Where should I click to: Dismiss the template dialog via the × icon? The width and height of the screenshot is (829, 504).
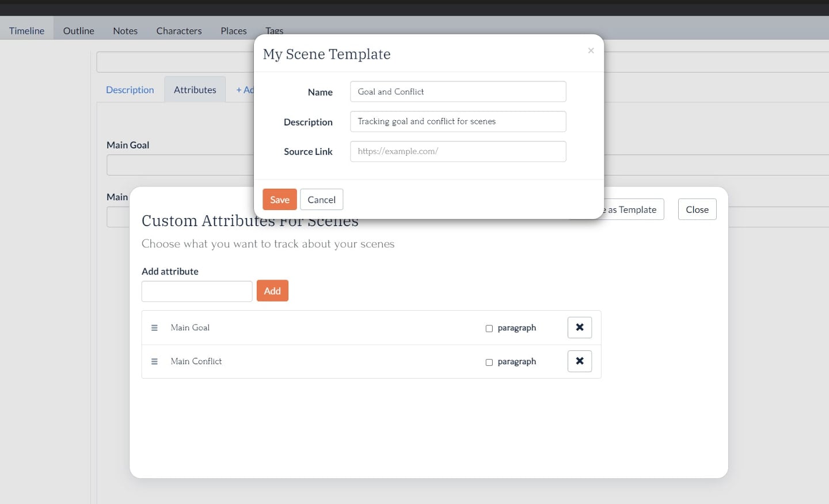point(591,50)
